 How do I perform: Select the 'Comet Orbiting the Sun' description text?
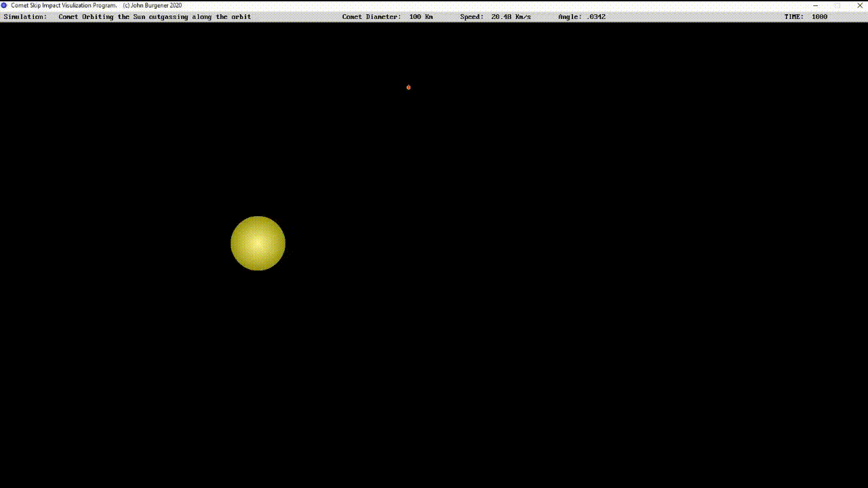pyautogui.click(x=155, y=17)
